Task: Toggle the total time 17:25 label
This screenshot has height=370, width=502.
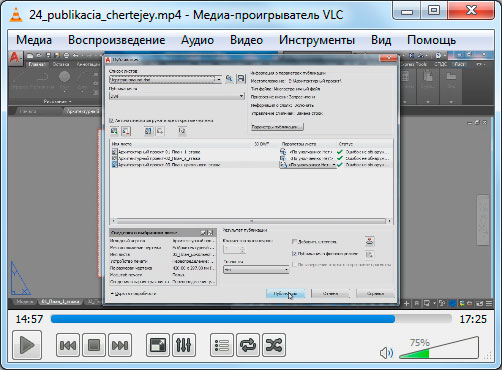Action: tap(473, 319)
